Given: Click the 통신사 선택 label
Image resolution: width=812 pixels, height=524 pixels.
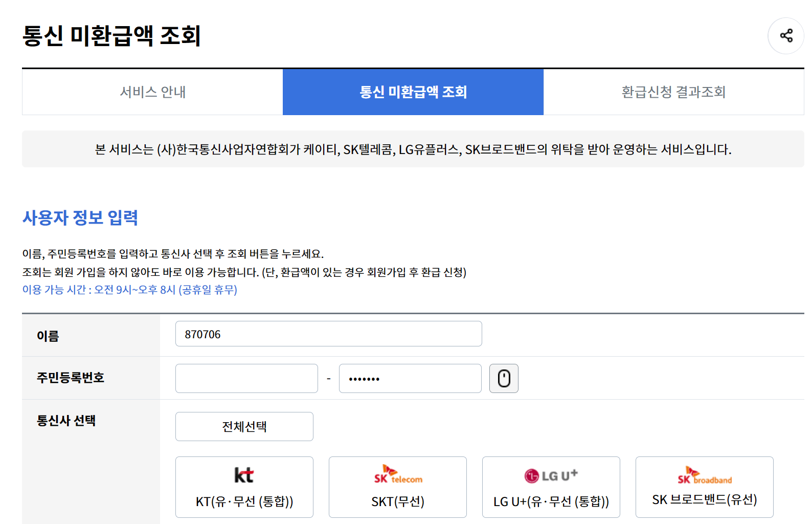Looking at the screenshot, I should [66, 421].
